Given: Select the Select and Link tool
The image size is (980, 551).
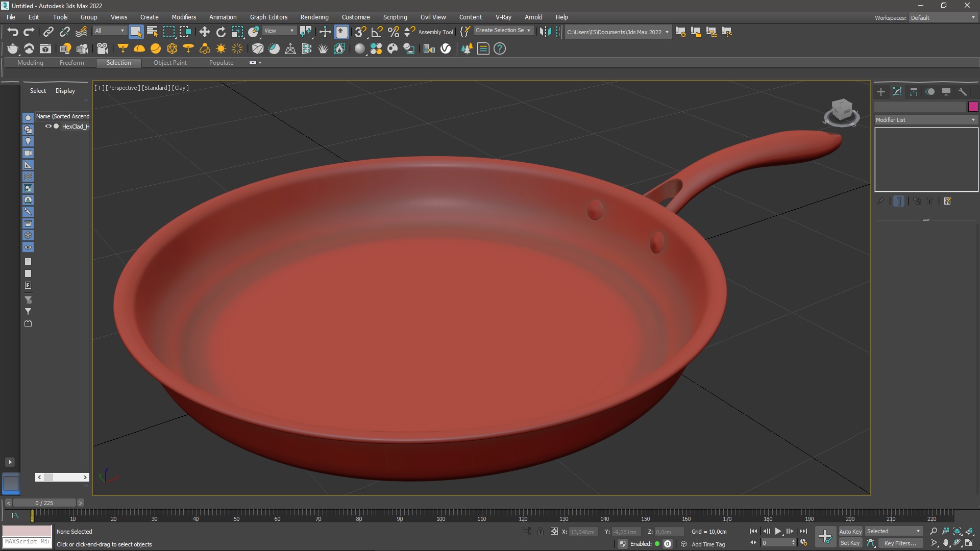Looking at the screenshot, I should (48, 32).
